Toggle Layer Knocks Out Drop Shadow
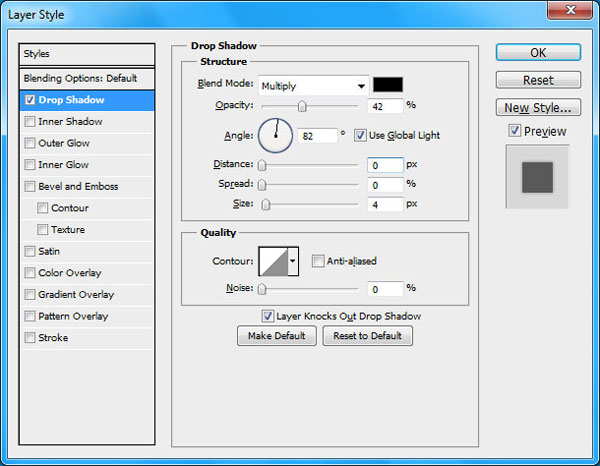This screenshot has width=600, height=466. [267, 316]
